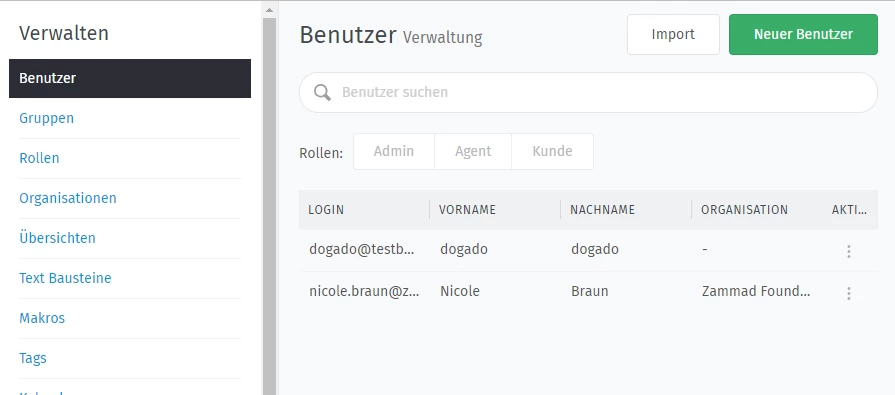Viewport: 895px width, 395px height.
Task: Click the AKTI... column header
Action: (849, 209)
